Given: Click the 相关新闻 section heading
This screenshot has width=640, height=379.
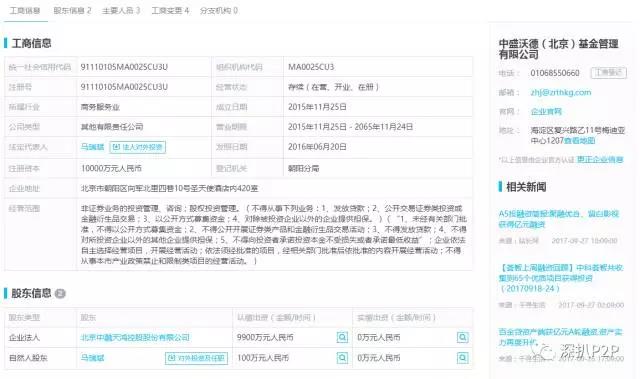Looking at the screenshot, I should pyautogui.click(x=526, y=187).
